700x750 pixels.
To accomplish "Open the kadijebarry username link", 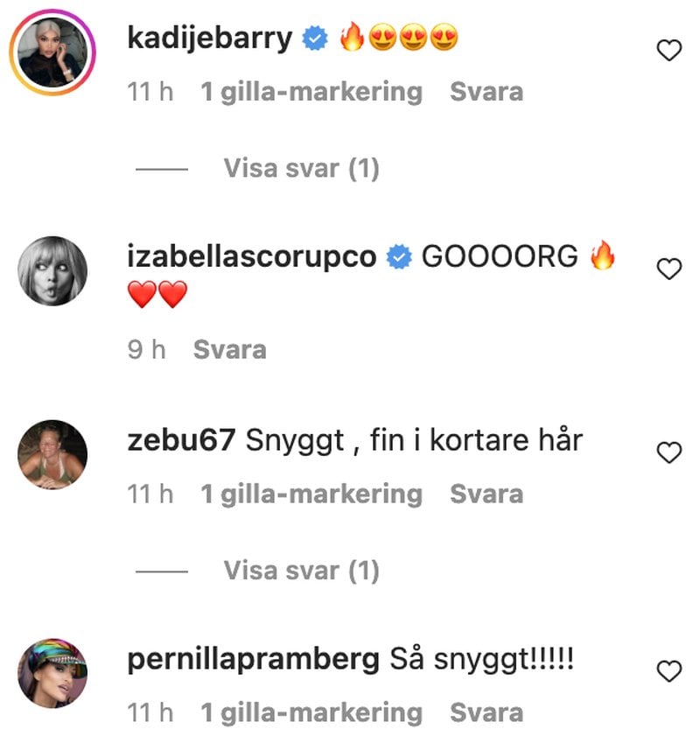I will click(x=209, y=39).
